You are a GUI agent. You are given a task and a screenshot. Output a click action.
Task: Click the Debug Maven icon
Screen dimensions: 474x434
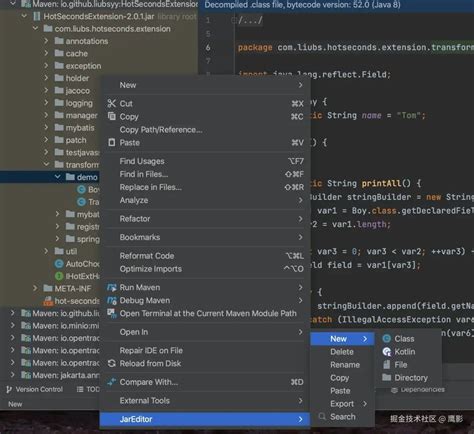[112, 300]
